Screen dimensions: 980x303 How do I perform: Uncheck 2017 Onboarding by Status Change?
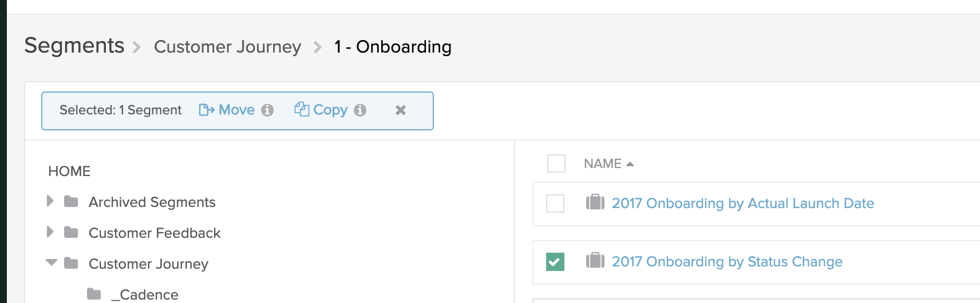(x=555, y=262)
